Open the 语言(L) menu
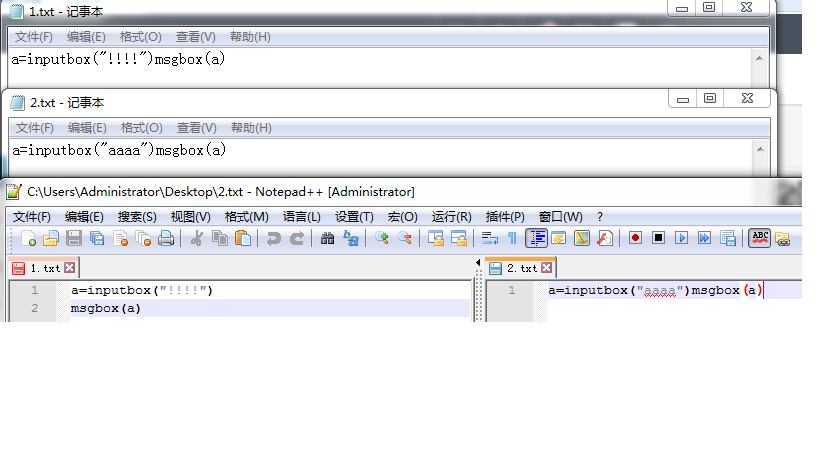 [301, 217]
